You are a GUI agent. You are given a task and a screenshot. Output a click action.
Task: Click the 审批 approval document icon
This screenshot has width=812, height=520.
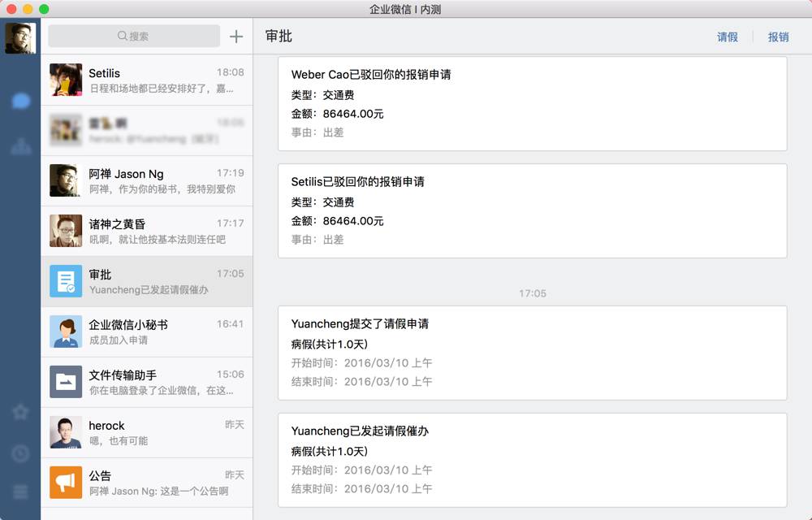click(x=66, y=281)
